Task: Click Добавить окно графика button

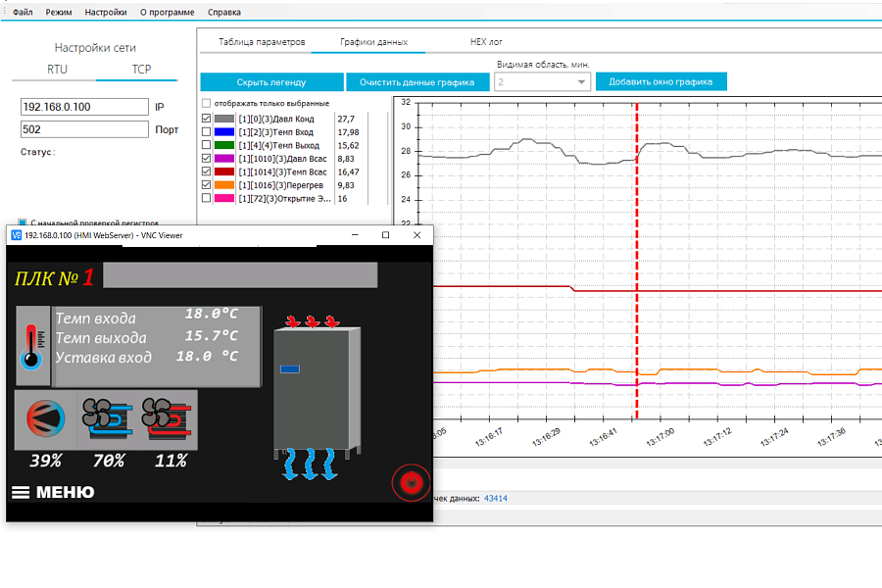Action: (661, 81)
